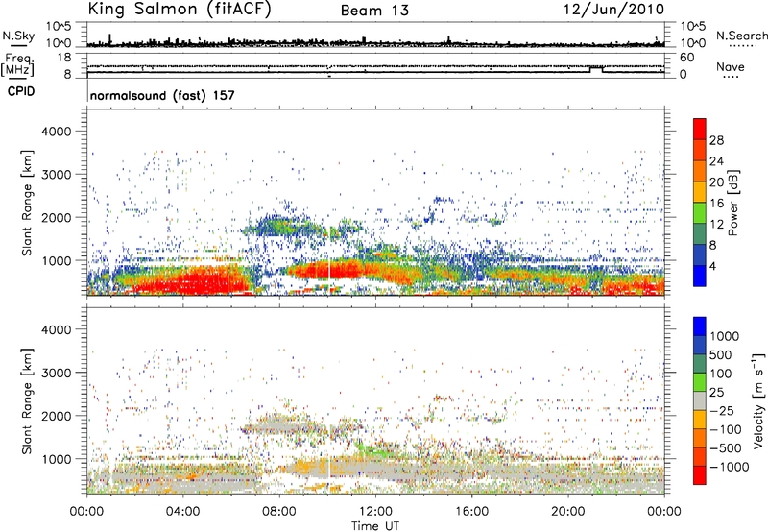
Task: Click the 16 tick on power colorbar
Action: click(716, 204)
